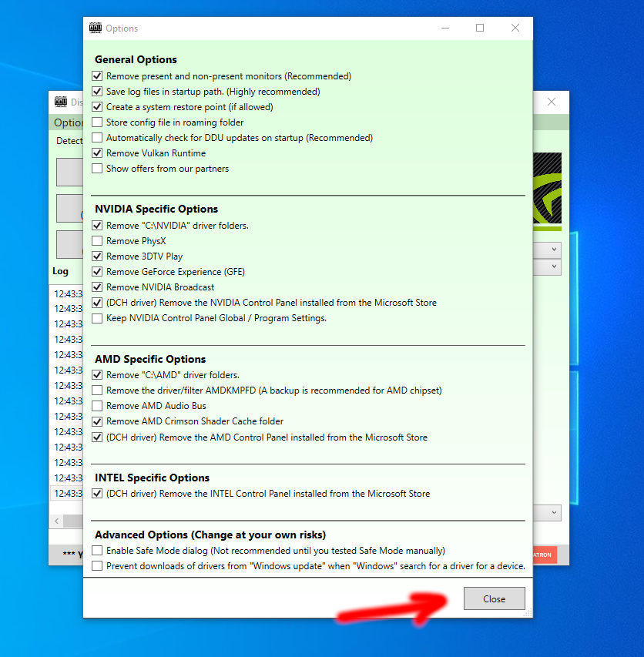Check Enable Safe Mode dialog

point(97,550)
